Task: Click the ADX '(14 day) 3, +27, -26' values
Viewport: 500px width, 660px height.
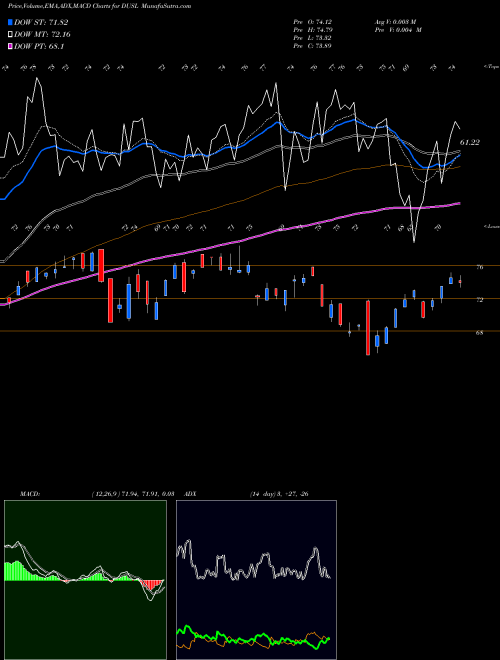Action: tap(279, 494)
